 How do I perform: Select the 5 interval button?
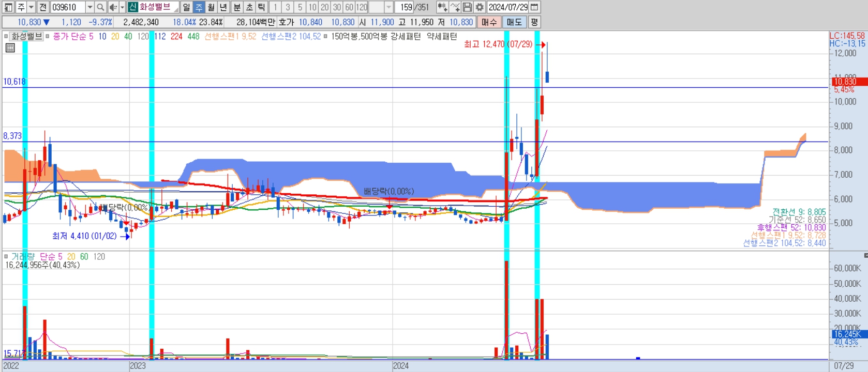tap(300, 7)
